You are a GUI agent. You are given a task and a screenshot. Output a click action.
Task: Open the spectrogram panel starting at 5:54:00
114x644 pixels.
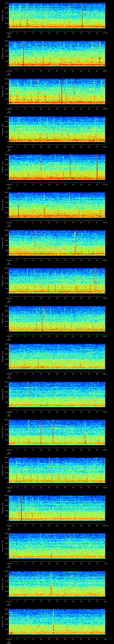[x=57, y=318]
